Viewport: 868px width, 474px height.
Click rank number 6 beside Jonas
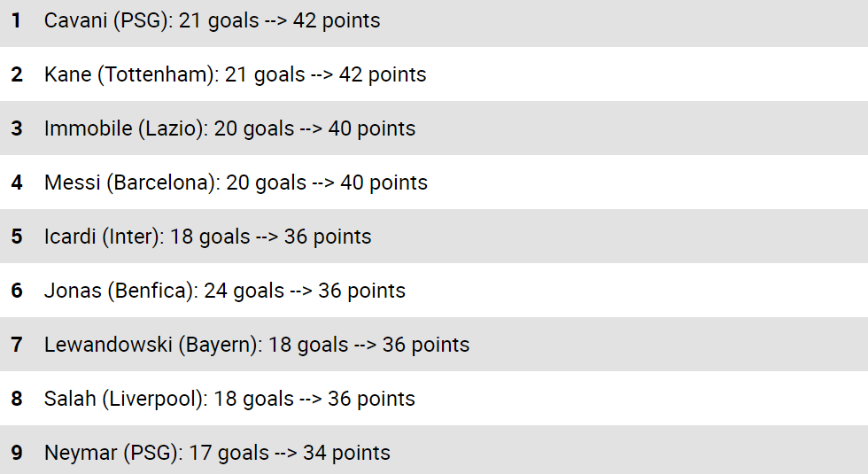17,291
